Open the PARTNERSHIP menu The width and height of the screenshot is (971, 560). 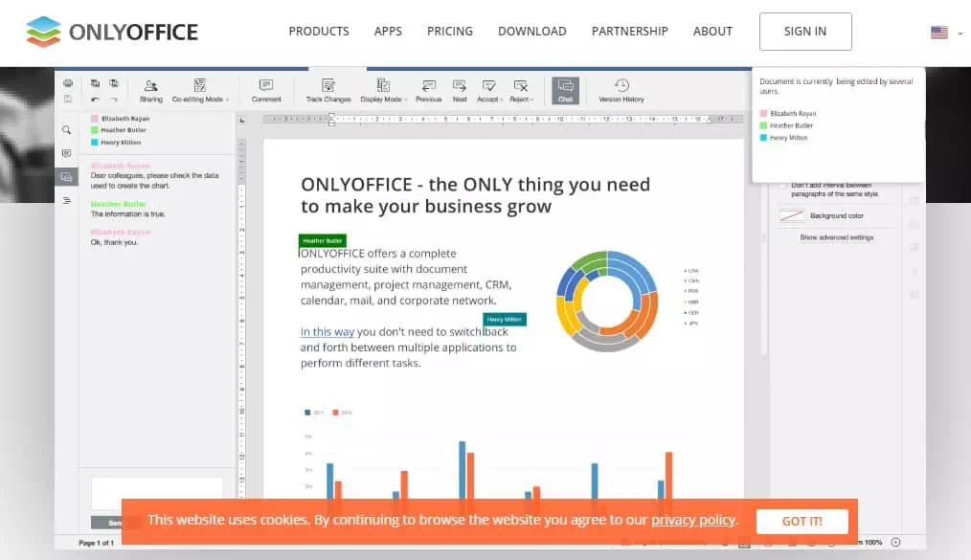click(630, 31)
